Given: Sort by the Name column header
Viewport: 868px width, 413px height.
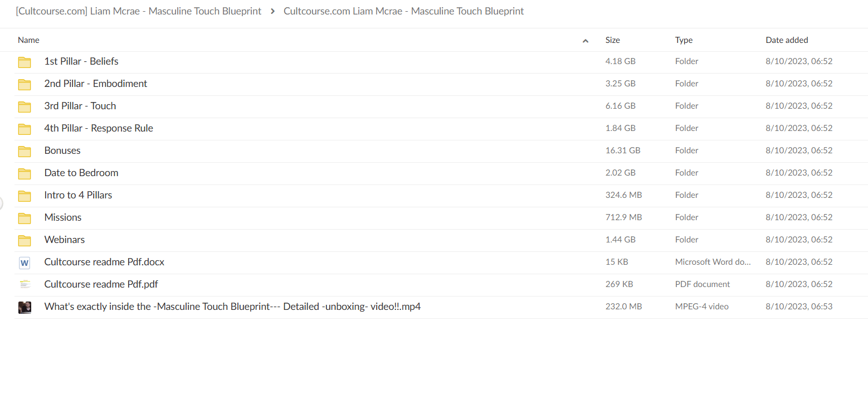Looking at the screenshot, I should point(28,40).
